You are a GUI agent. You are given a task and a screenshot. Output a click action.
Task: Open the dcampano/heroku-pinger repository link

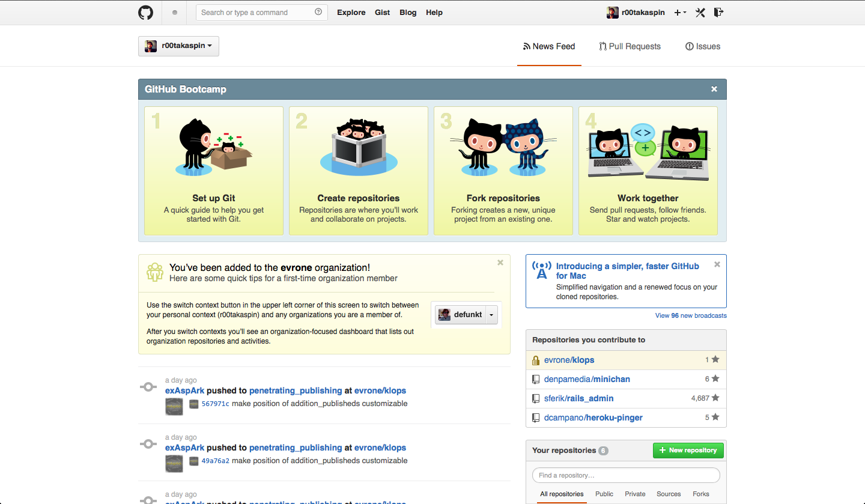[593, 418]
